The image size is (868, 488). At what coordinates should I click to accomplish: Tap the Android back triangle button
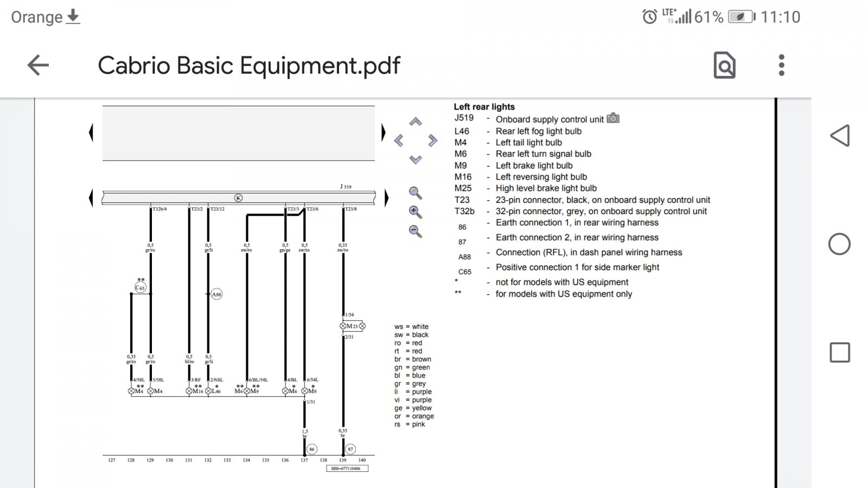click(x=839, y=136)
